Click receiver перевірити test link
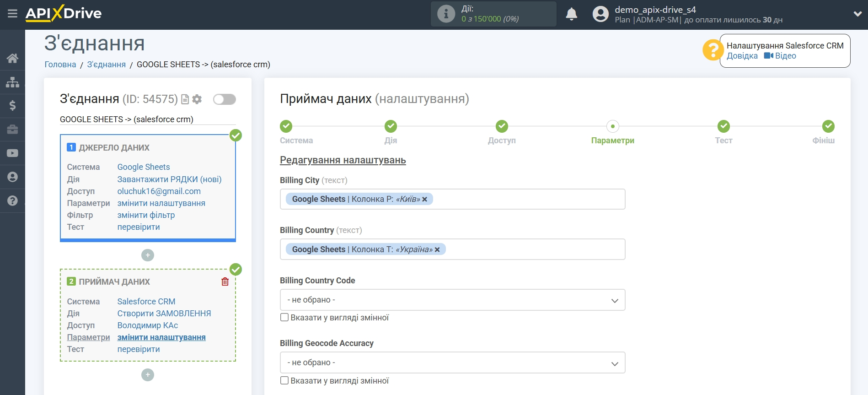The image size is (868, 395). pos(139,349)
